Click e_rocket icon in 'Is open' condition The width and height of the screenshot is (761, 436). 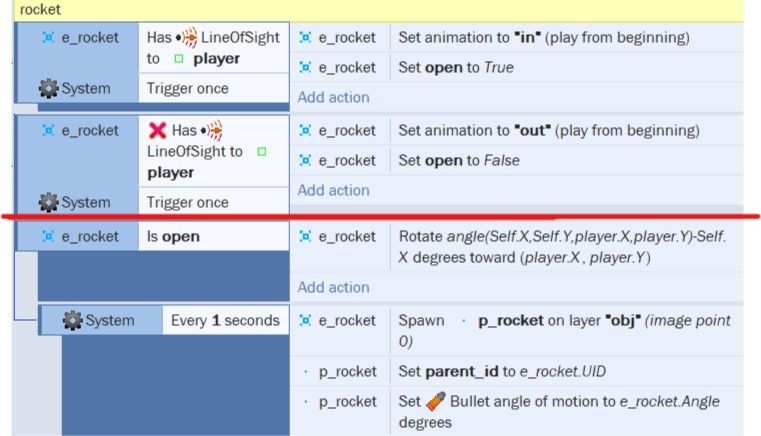point(48,236)
